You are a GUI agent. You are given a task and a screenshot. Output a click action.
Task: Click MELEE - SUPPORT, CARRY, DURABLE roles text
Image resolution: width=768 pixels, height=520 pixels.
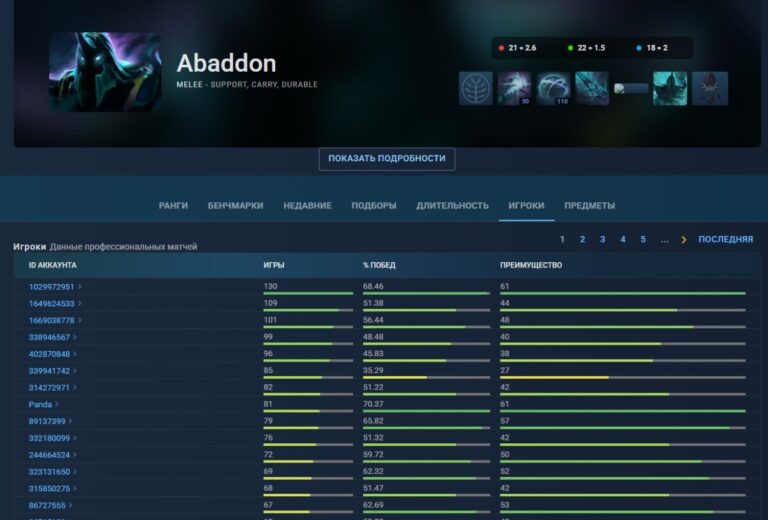(x=247, y=85)
